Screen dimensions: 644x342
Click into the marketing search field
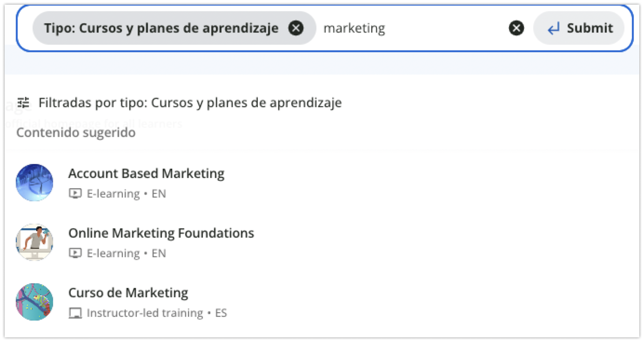[412, 28]
